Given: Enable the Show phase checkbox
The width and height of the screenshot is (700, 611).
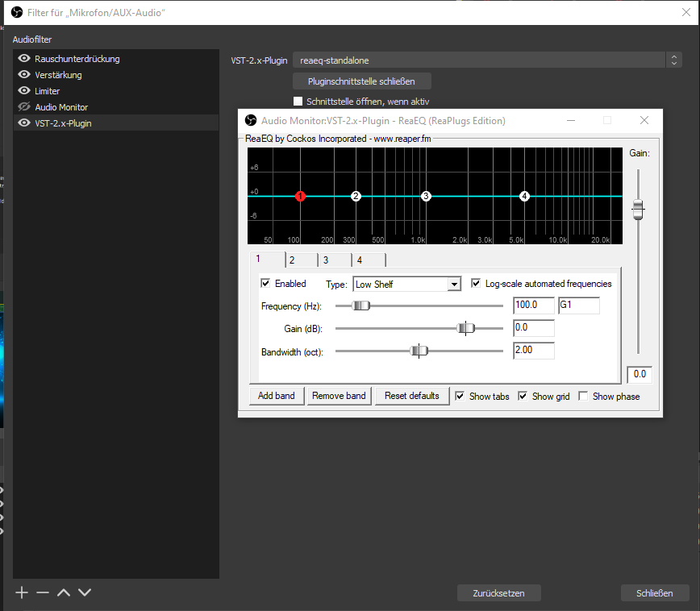Looking at the screenshot, I should click(x=583, y=396).
